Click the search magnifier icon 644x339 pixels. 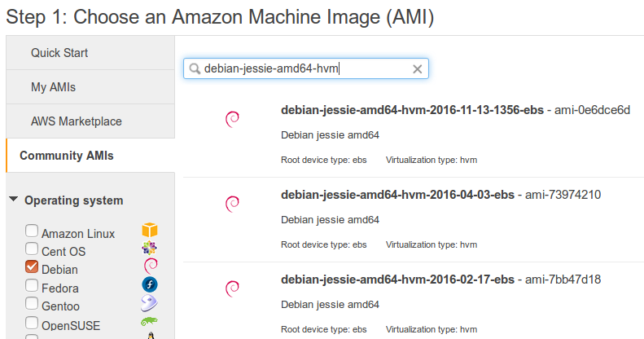pyautogui.click(x=195, y=69)
